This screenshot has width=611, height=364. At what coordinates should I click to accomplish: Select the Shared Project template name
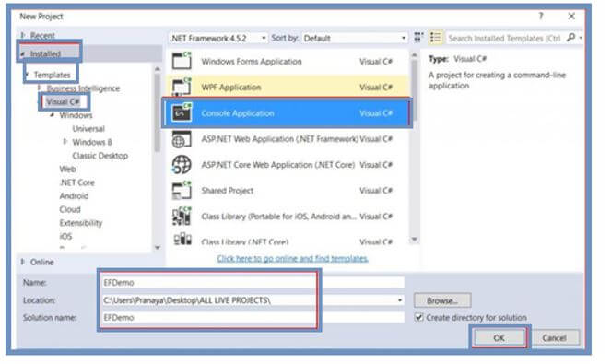(228, 191)
